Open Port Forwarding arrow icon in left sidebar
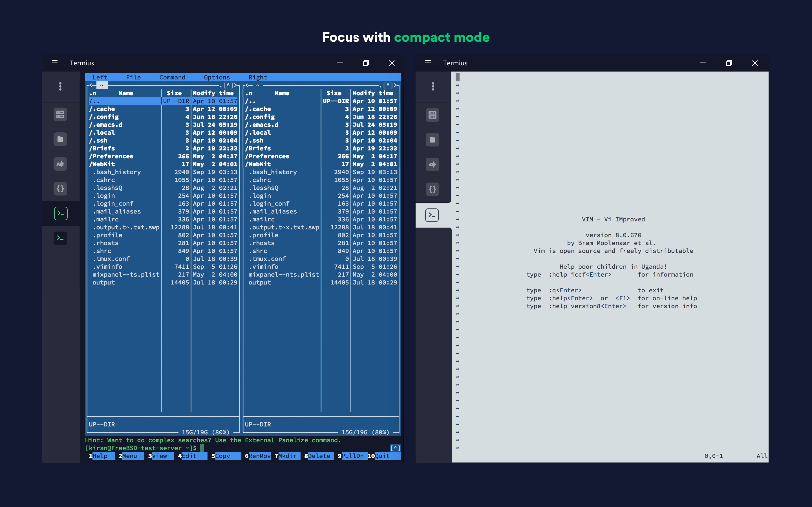 point(60,164)
